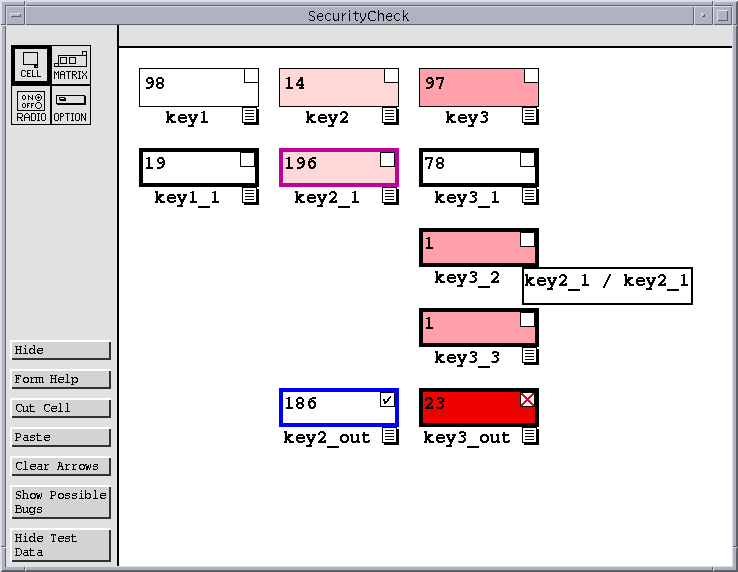The height and width of the screenshot is (572, 738).
Task: Choose the RADIO tool icon
Action: coord(30,105)
